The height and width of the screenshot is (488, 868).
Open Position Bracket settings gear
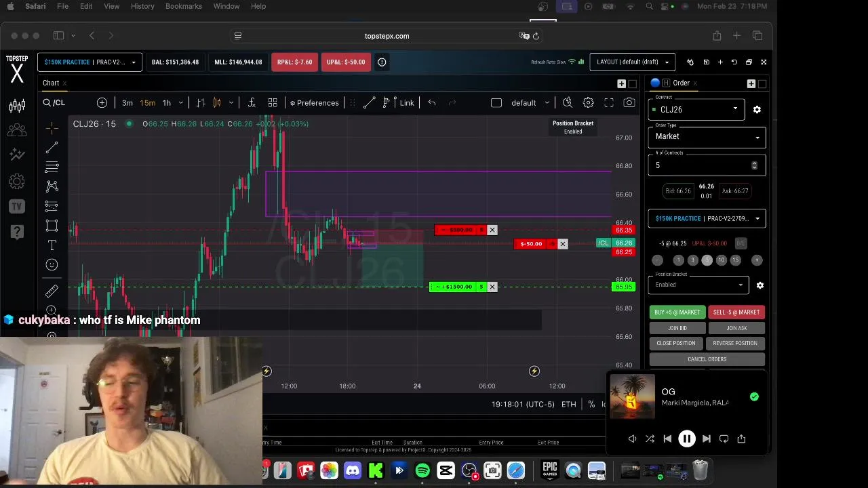(x=760, y=285)
